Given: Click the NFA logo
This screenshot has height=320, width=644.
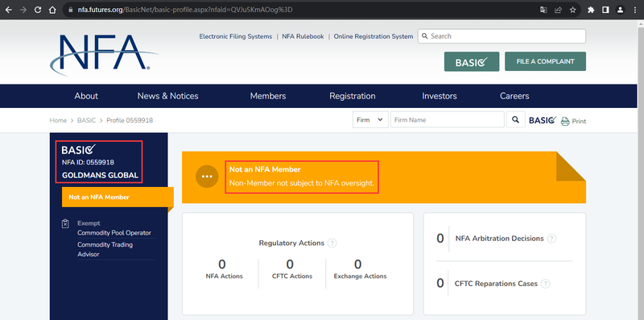Looking at the screenshot, I should (104, 54).
